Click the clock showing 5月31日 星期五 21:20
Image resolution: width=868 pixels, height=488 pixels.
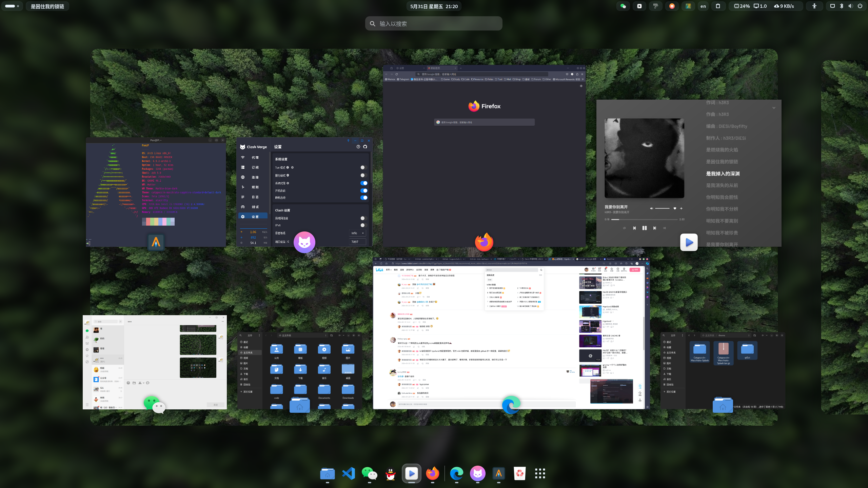pyautogui.click(x=434, y=6)
